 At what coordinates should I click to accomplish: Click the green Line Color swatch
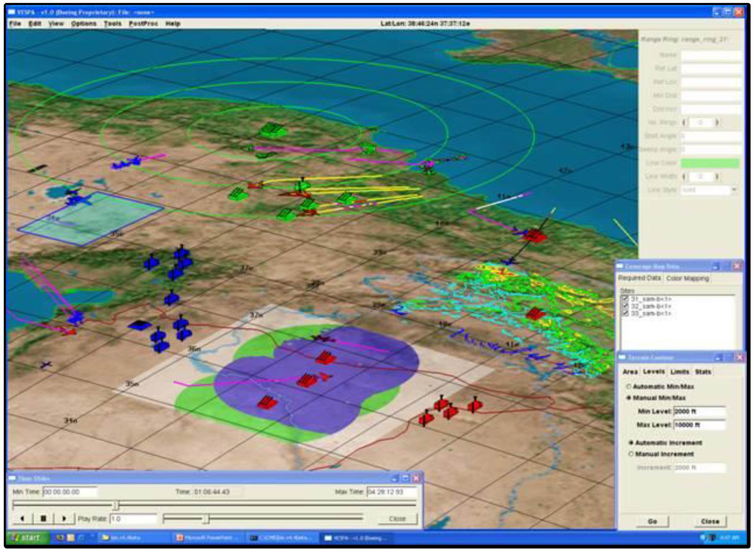point(710,163)
